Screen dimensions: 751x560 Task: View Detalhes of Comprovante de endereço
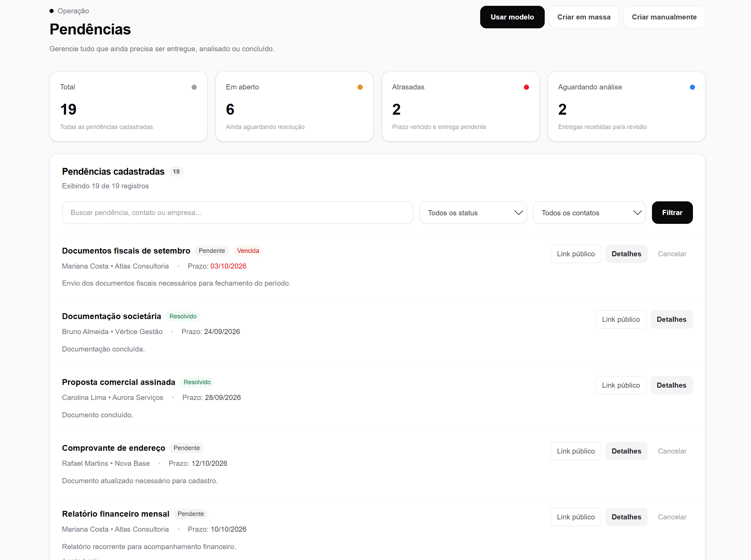coord(626,451)
